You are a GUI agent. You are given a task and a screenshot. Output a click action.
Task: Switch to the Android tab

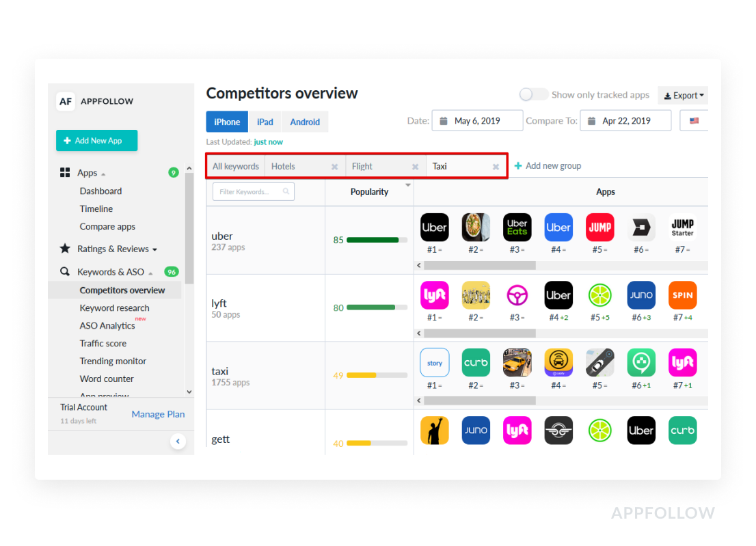click(305, 122)
